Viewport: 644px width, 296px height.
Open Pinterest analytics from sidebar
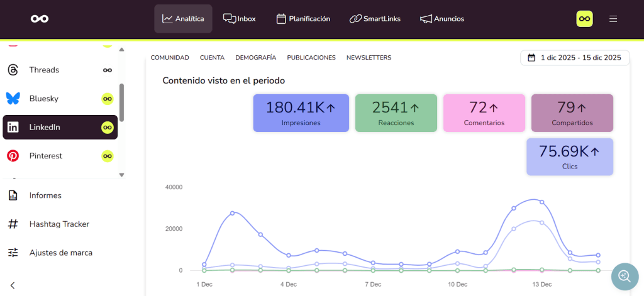point(45,156)
